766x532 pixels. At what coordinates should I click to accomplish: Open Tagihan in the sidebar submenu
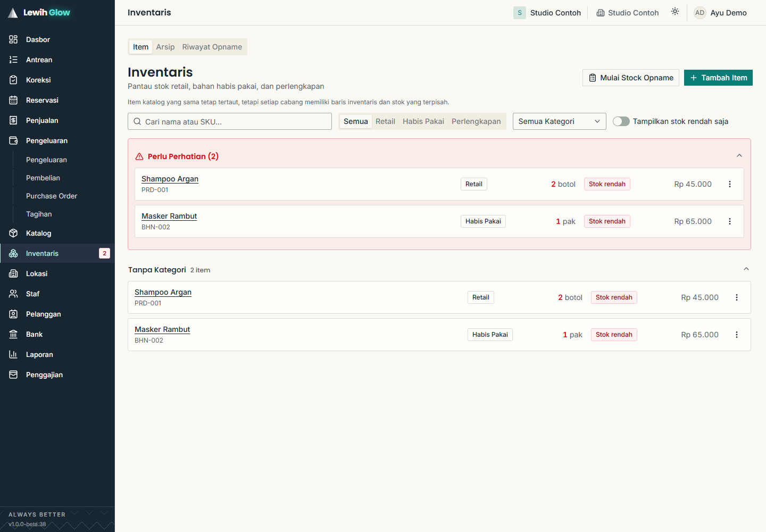pos(39,214)
